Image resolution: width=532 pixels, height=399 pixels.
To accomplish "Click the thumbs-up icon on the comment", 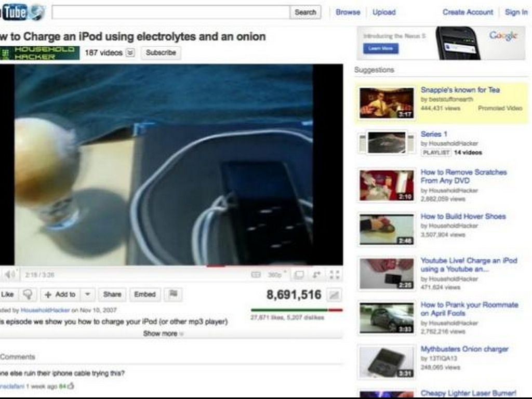I will (x=71, y=386).
